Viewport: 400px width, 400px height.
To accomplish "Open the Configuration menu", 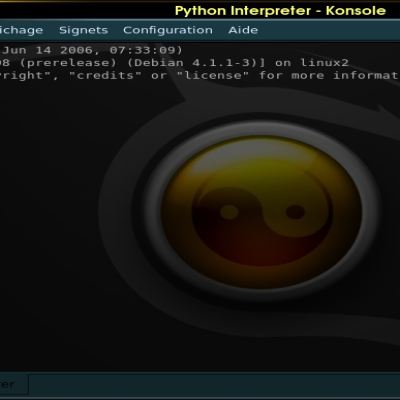I will (x=168, y=30).
